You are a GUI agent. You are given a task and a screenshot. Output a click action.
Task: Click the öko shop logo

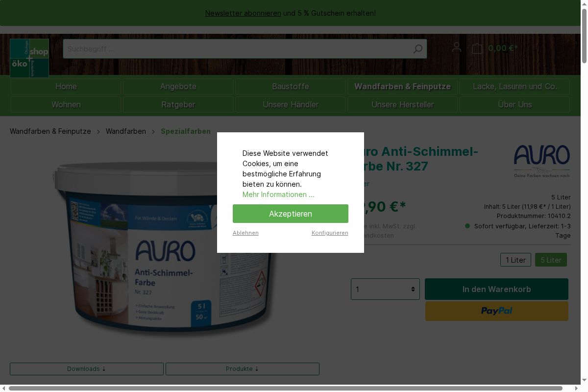coord(29,58)
